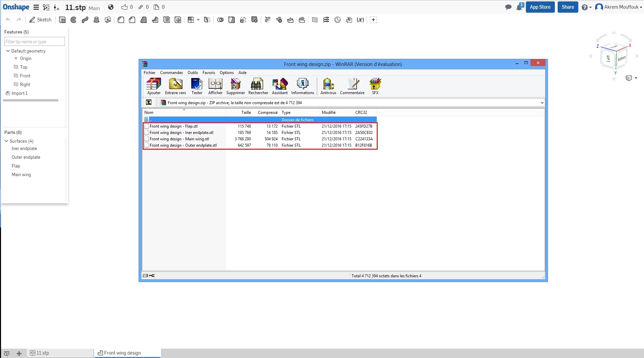The image size is (644, 358).
Task: Open the help menu dropdown
Action: pyautogui.click(x=586, y=7)
